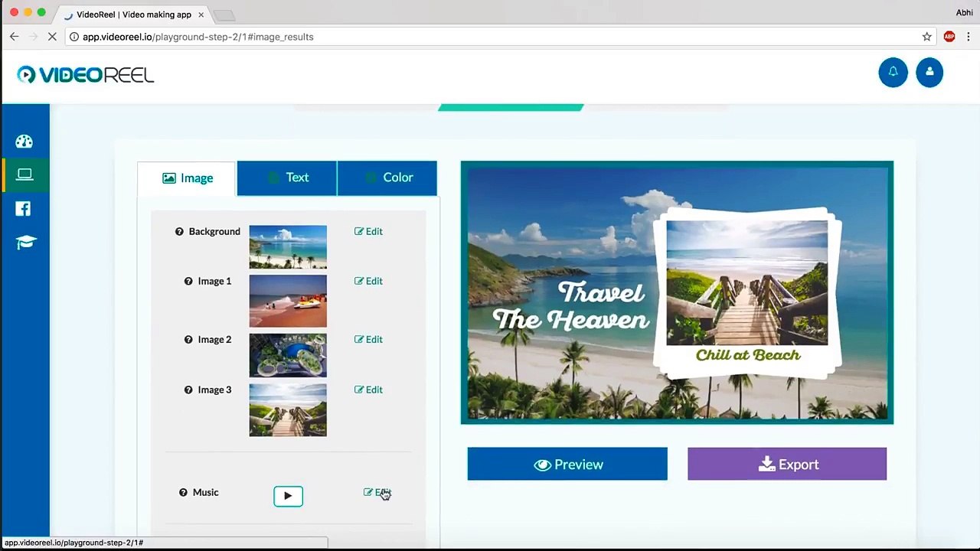Open the Facebook icon in sidebar

click(x=23, y=208)
